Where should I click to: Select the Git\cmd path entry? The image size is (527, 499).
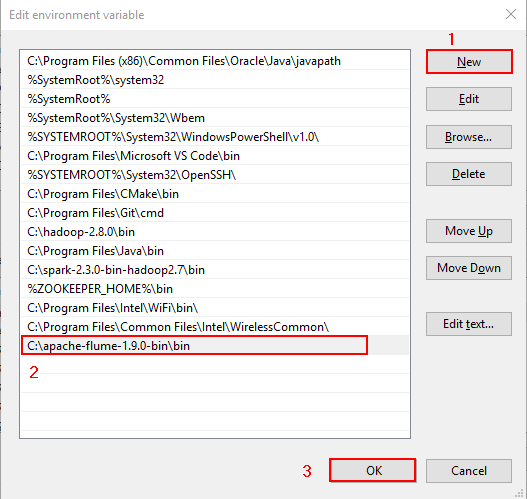[x=215, y=213]
